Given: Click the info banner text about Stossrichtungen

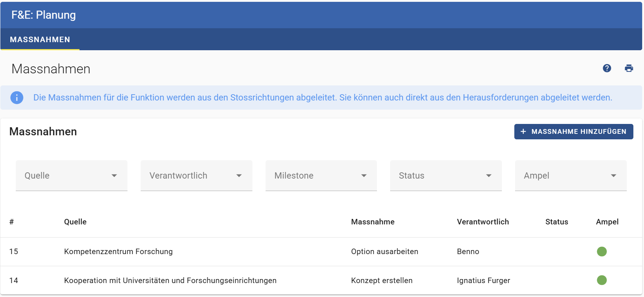Looking at the screenshot, I should [x=323, y=98].
